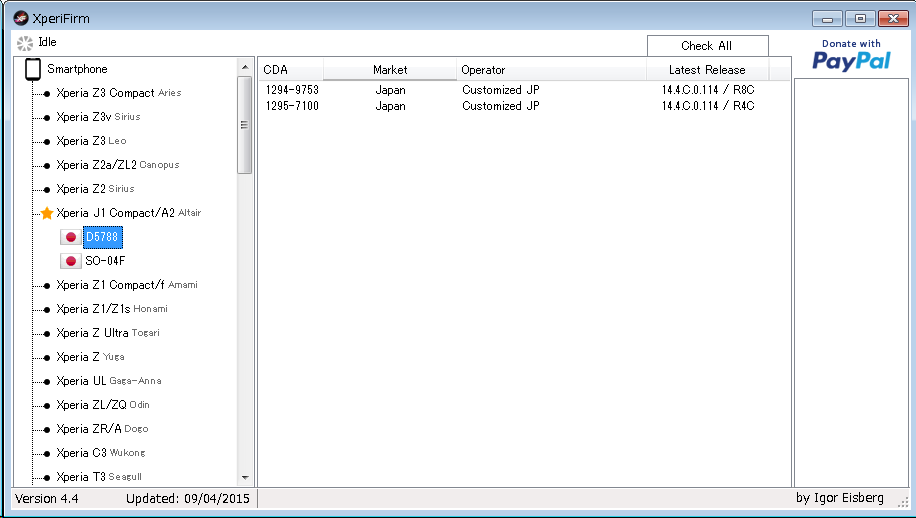
Task: Expand Xperia Z Yuga
Action: point(90,357)
